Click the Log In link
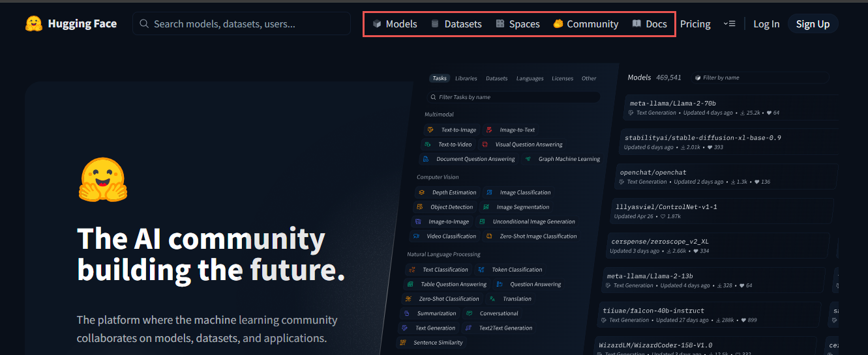The width and height of the screenshot is (868, 355). [766, 23]
